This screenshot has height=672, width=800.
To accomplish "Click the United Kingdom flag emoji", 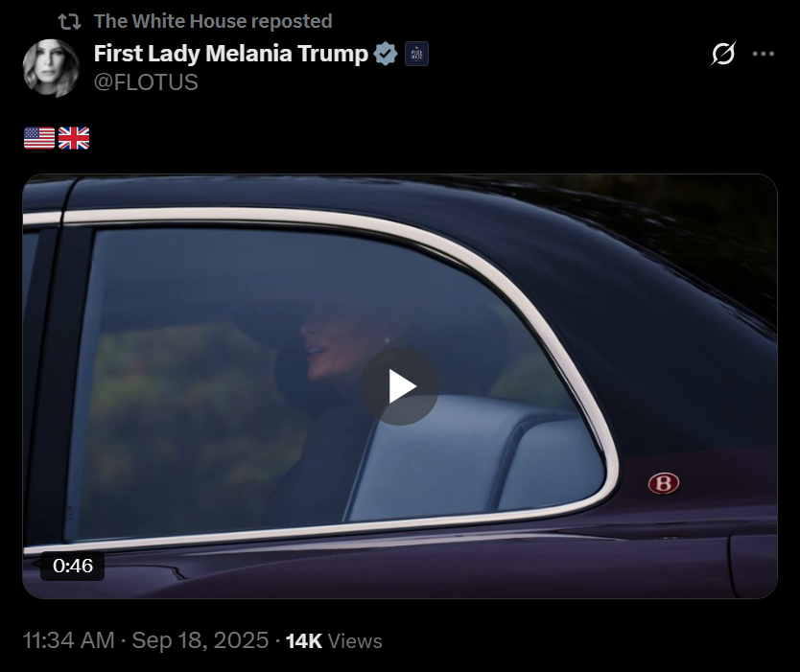I will (x=74, y=138).
